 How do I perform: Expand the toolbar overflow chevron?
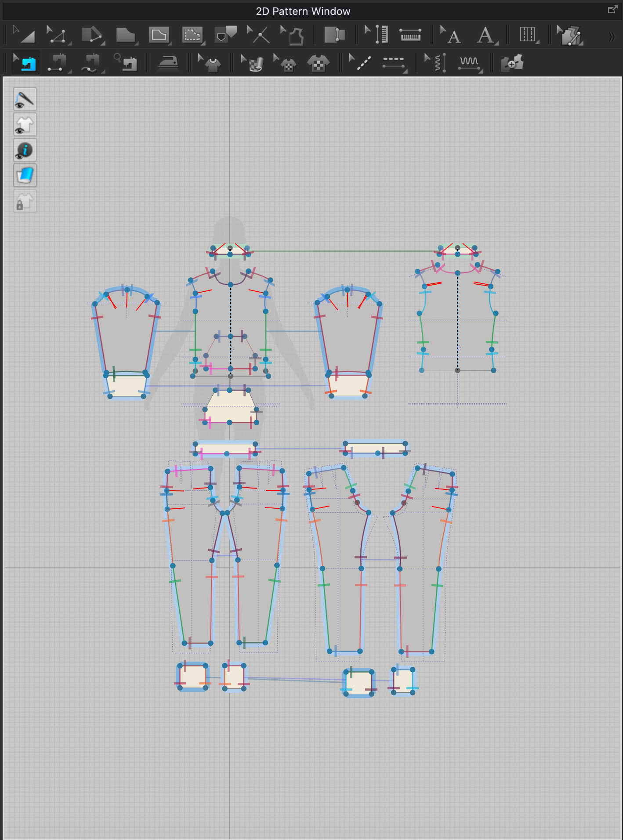[x=612, y=36]
